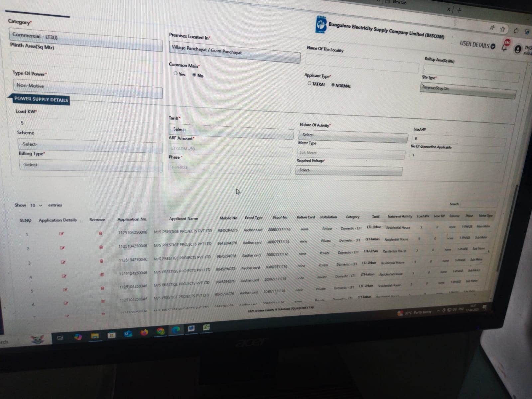Screen dimensions: 532x399
Task: Open the Type Of Power dropdown
Action: click(x=88, y=88)
